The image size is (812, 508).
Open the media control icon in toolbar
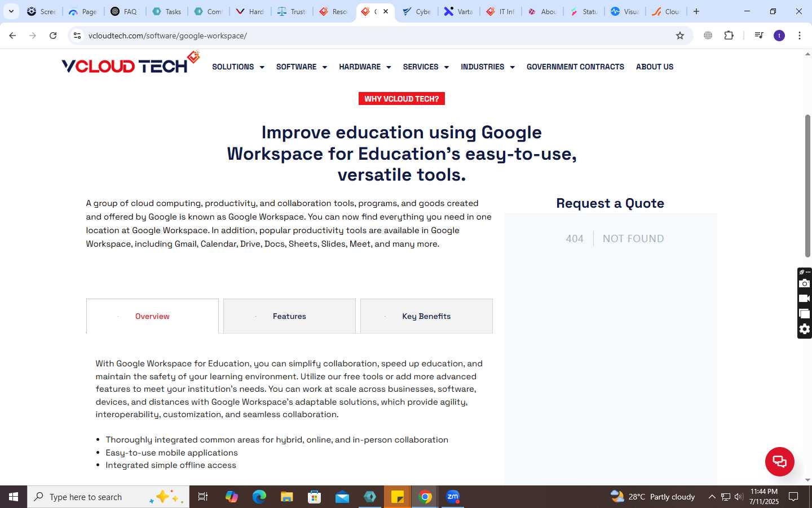tap(759, 36)
